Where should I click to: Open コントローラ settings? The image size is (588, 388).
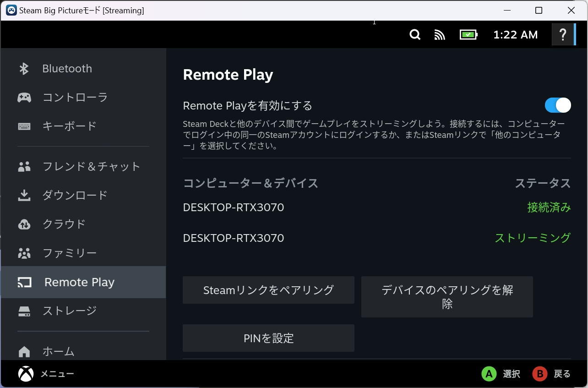pyautogui.click(x=83, y=98)
